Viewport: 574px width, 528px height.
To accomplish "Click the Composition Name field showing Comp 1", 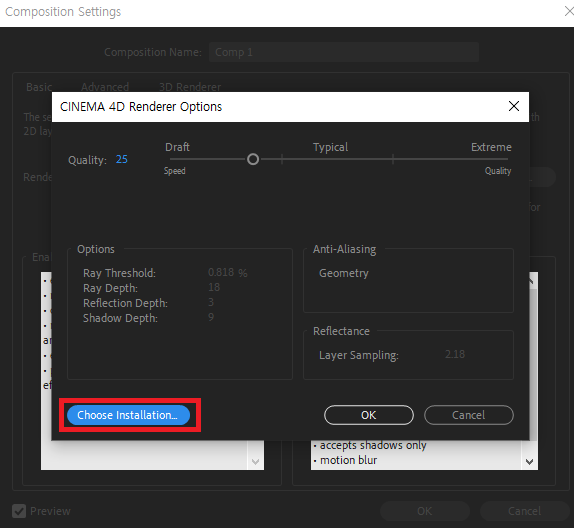I will pos(344,52).
